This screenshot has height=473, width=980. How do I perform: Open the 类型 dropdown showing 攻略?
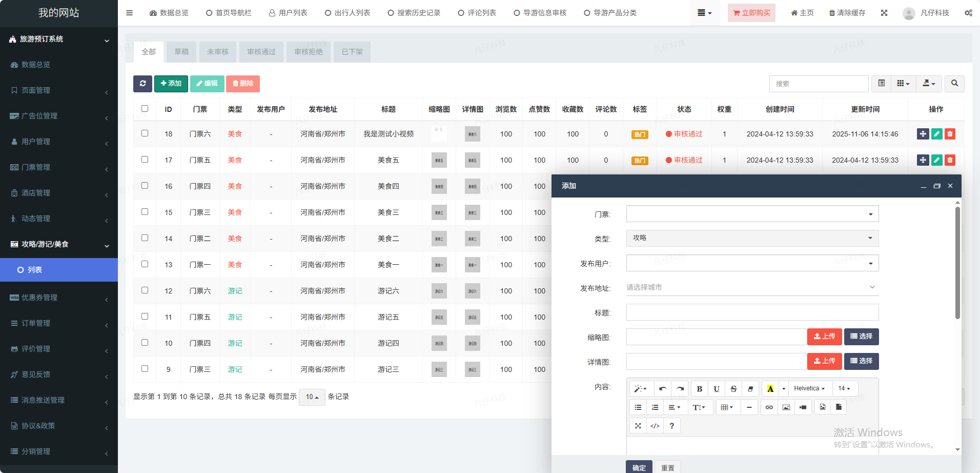(752, 238)
